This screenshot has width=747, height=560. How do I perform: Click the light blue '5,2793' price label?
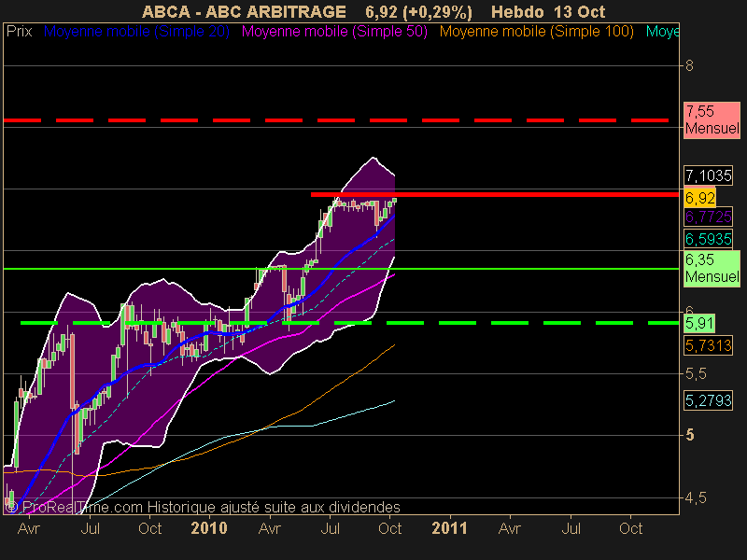click(709, 400)
